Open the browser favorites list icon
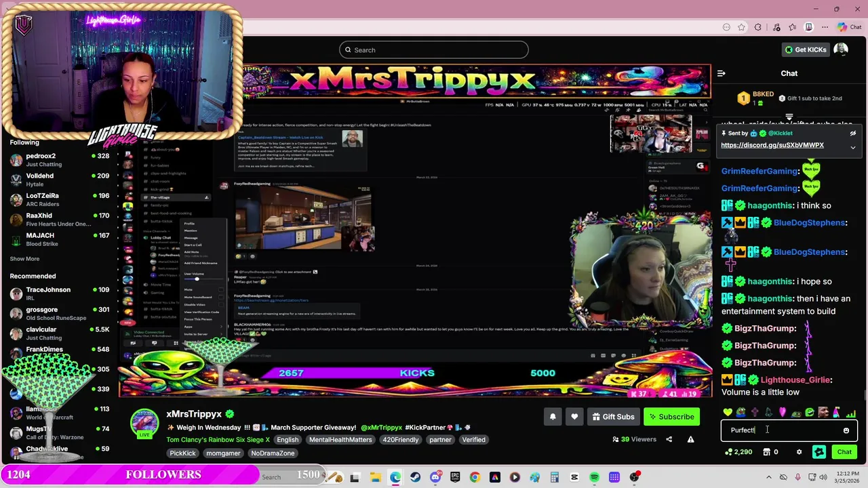868x488 pixels. (792, 27)
